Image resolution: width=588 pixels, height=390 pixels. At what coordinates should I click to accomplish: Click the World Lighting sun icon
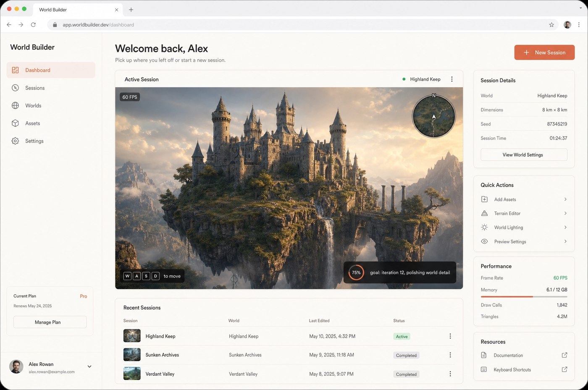(484, 228)
